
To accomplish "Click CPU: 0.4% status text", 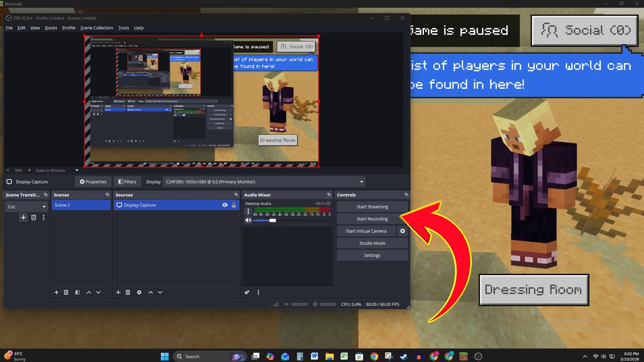I will pyautogui.click(x=351, y=304).
